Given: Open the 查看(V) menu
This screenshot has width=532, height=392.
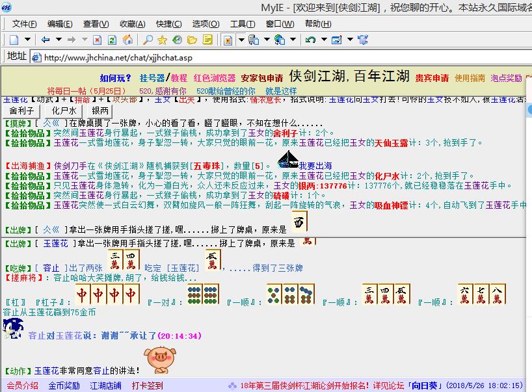Looking at the screenshot, I should tap(96, 24).
